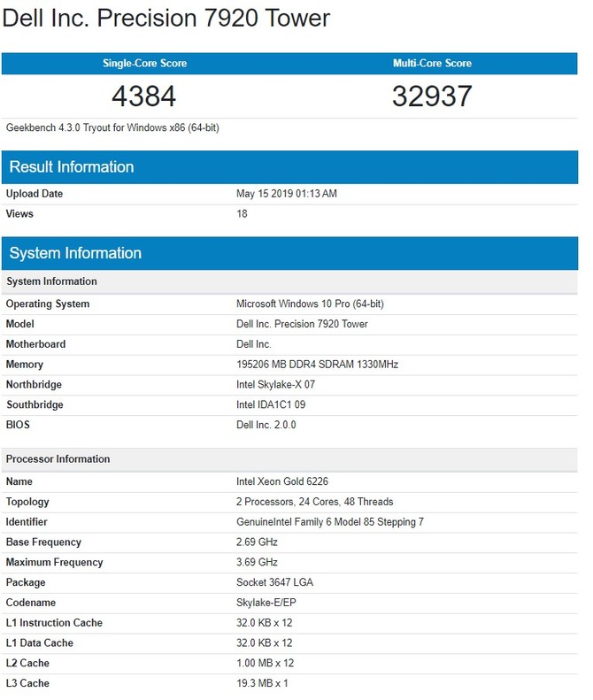Select the Skylake-E/EP codename value

(x=266, y=604)
